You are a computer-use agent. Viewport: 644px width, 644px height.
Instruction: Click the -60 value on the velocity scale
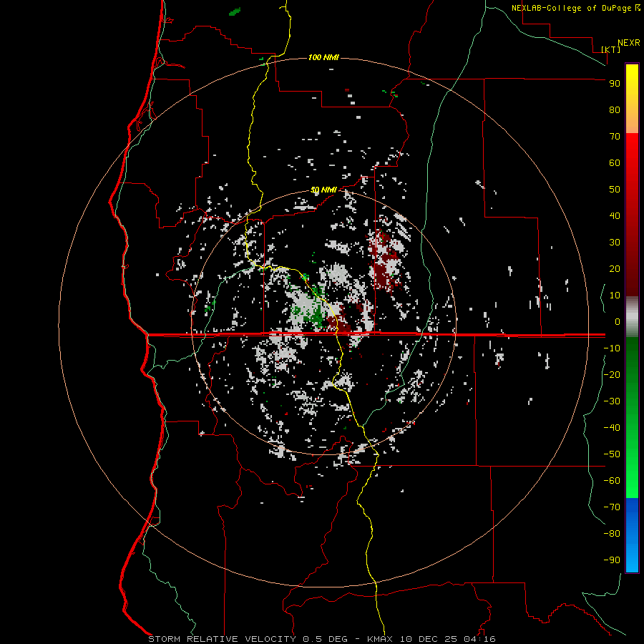click(612, 481)
